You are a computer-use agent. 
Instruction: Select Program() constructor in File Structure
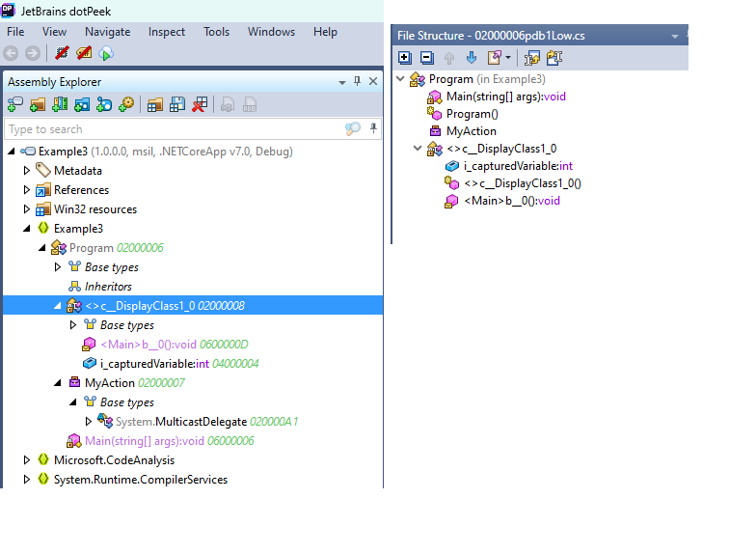472,114
